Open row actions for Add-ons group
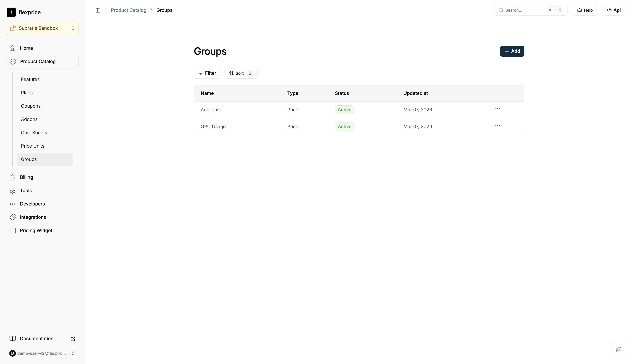Viewport: 633px width, 364px height. tap(498, 109)
